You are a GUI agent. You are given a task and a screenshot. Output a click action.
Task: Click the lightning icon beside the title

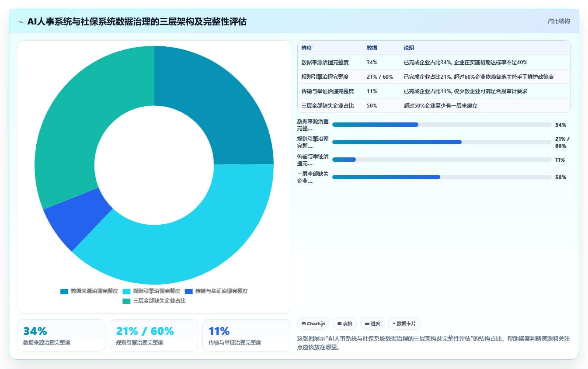pos(21,21)
